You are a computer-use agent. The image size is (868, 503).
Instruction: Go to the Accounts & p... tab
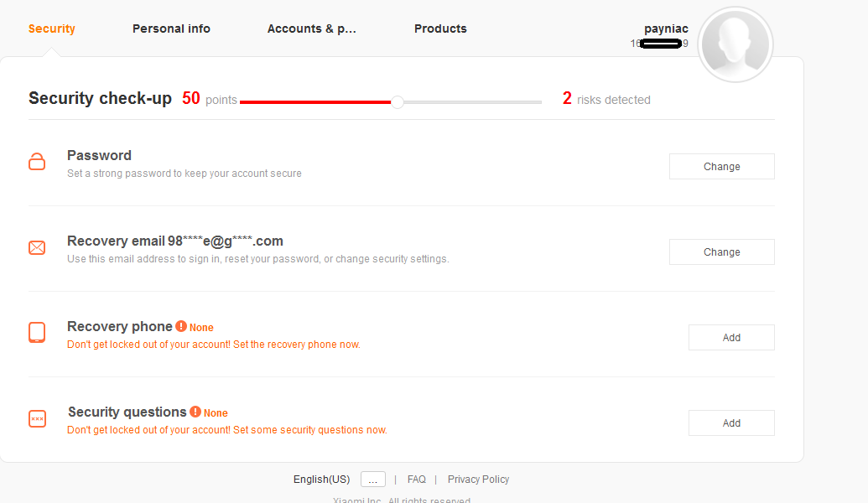(x=312, y=29)
